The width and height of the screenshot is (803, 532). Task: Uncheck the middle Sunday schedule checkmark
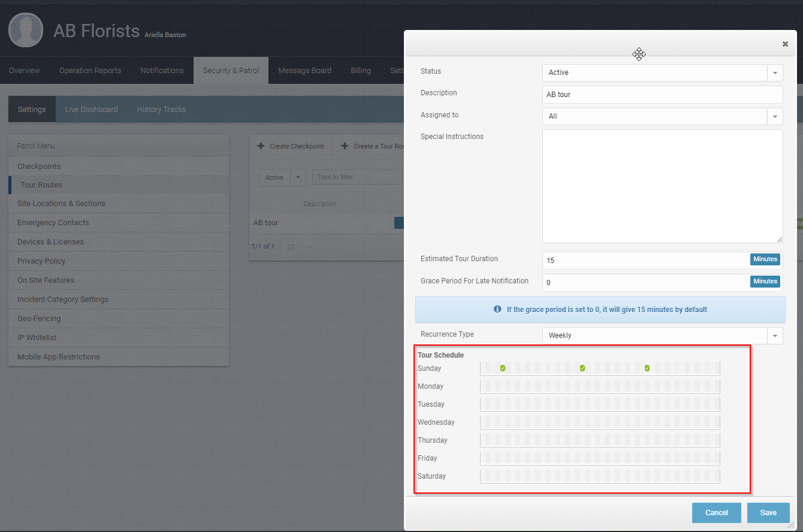(582, 368)
